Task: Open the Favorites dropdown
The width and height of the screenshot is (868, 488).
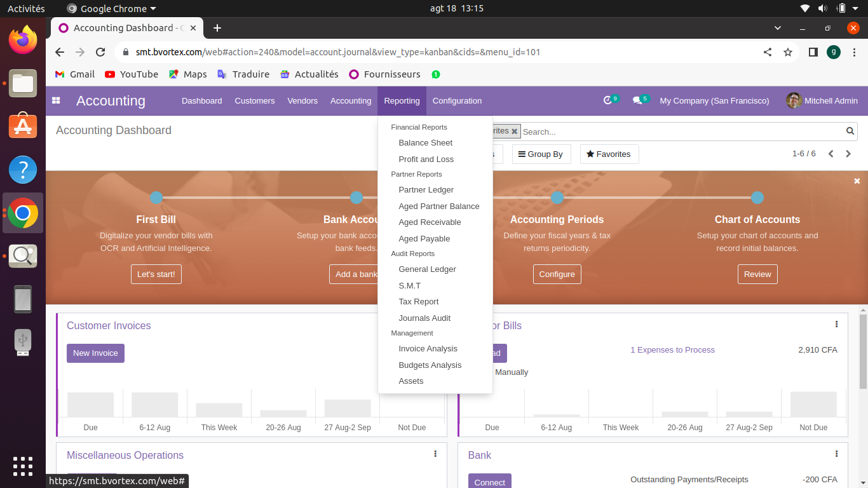Action: click(x=609, y=154)
